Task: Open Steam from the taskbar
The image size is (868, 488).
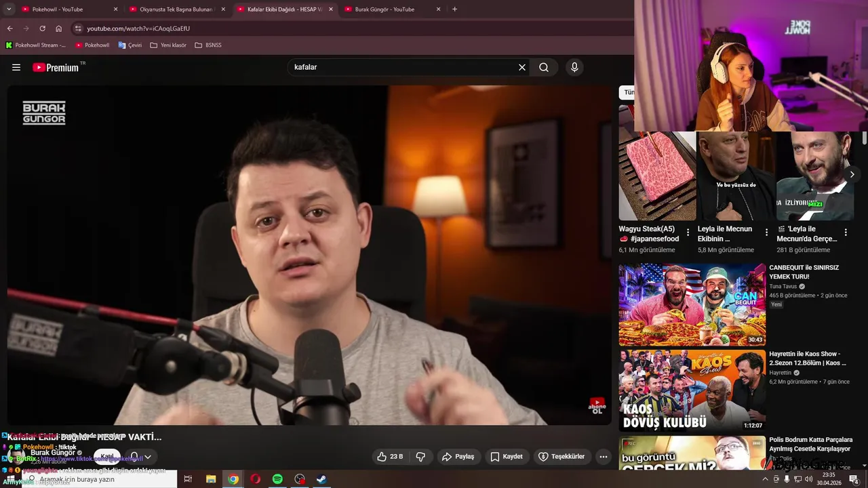Action: [x=321, y=479]
